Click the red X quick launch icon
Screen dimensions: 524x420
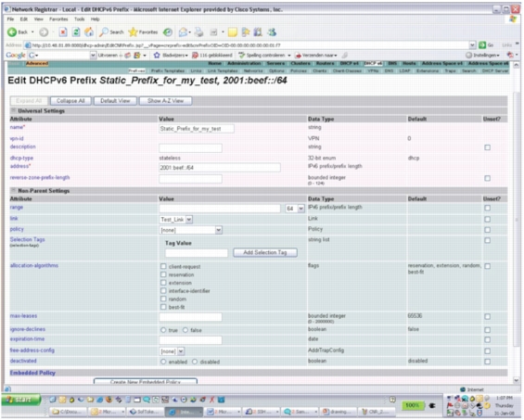pos(211,400)
